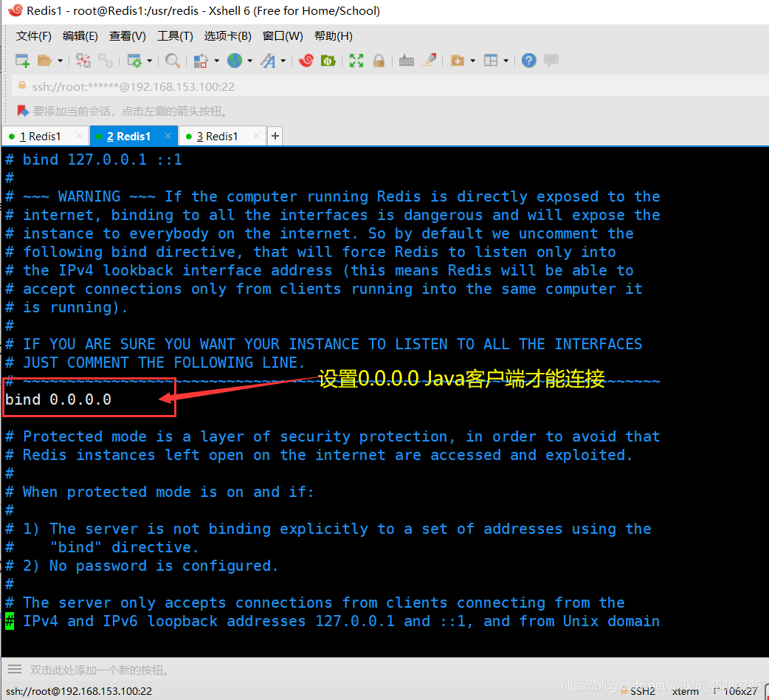Open the font selection dropdown arrow
This screenshot has width=769, height=700.
click(283, 60)
